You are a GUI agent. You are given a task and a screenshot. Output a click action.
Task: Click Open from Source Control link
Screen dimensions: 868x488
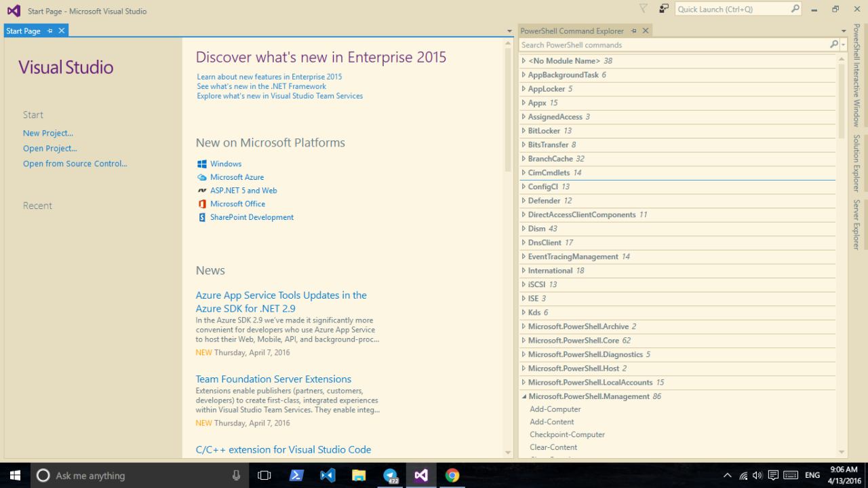[x=75, y=164]
